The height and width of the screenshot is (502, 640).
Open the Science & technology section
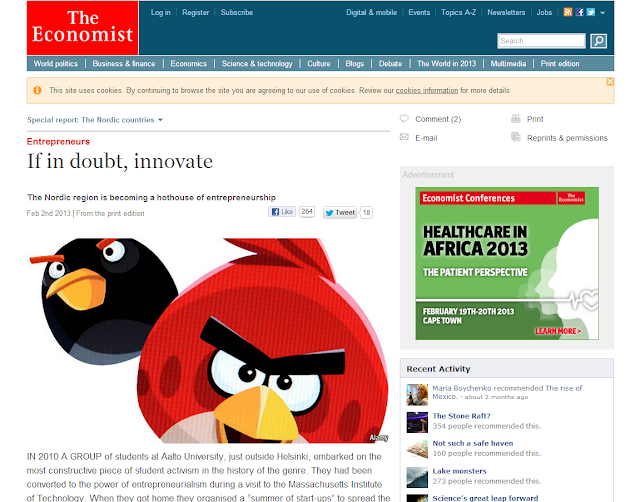[257, 64]
